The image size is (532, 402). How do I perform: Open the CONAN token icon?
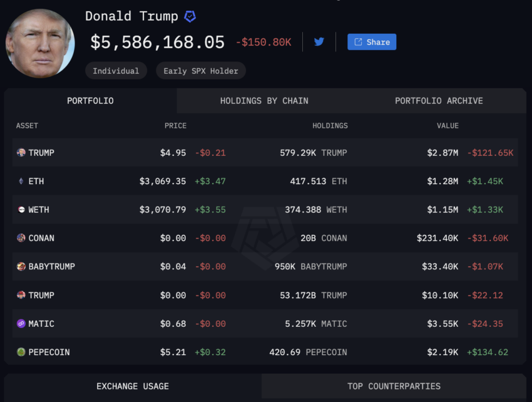click(x=21, y=238)
